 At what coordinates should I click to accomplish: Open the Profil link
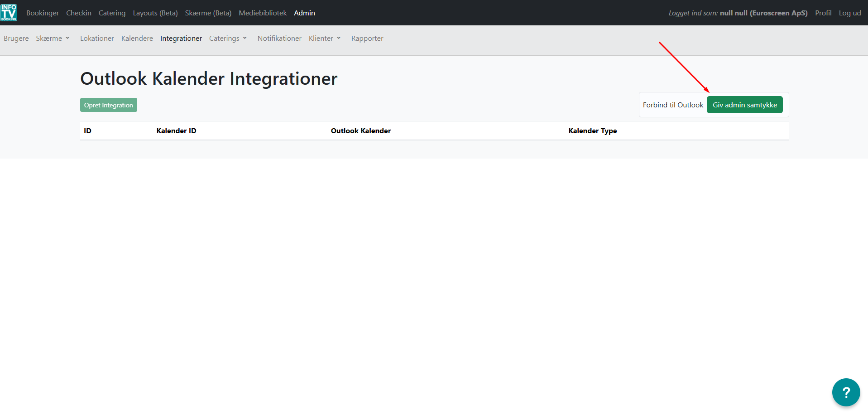(x=823, y=13)
